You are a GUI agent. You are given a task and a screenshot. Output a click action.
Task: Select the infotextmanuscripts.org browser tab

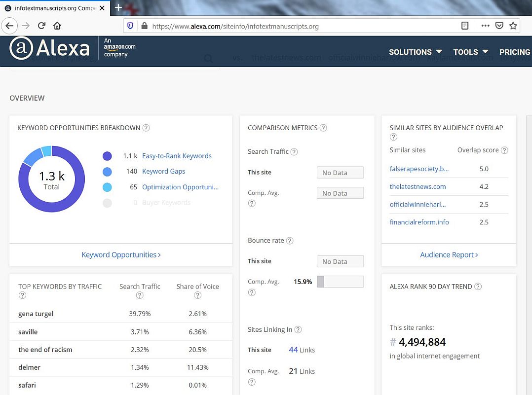(x=54, y=8)
